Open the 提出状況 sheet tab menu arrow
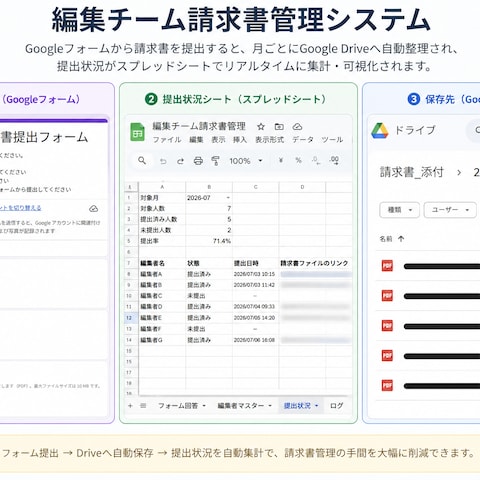 point(317,406)
